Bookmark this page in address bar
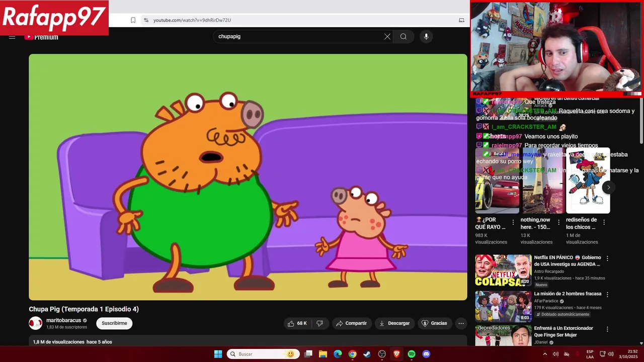 click(133, 20)
